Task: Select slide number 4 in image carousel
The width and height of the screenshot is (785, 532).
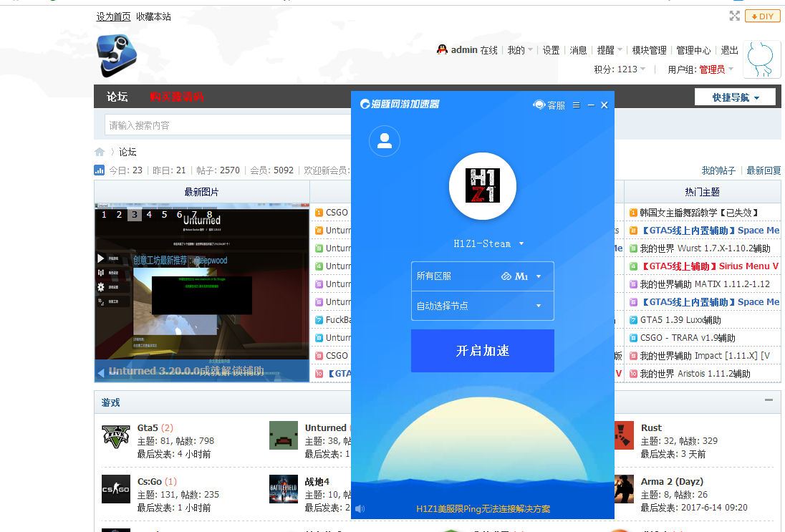Action: tap(149, 214)
